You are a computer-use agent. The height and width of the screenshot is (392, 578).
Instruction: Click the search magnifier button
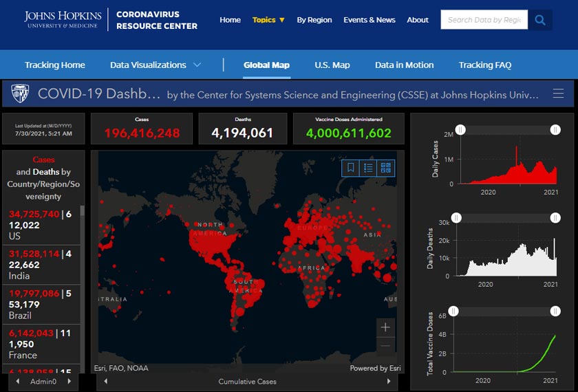coord(540,20)
